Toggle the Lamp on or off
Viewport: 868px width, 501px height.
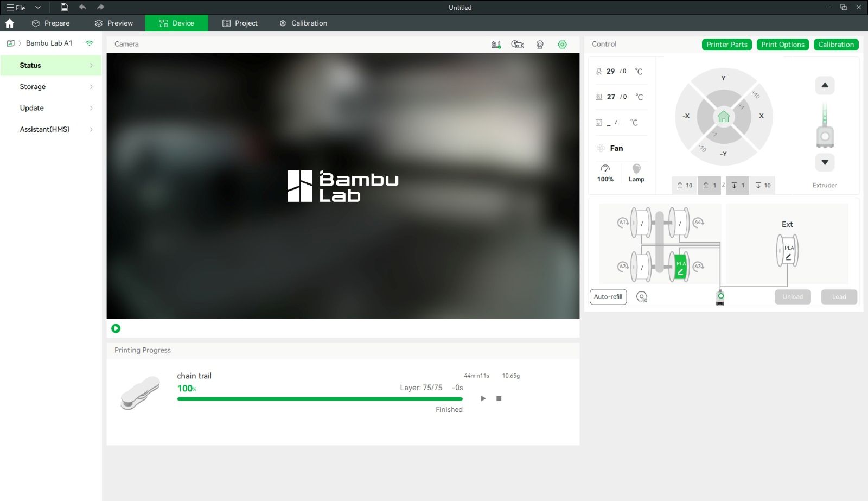pos(636,173)
